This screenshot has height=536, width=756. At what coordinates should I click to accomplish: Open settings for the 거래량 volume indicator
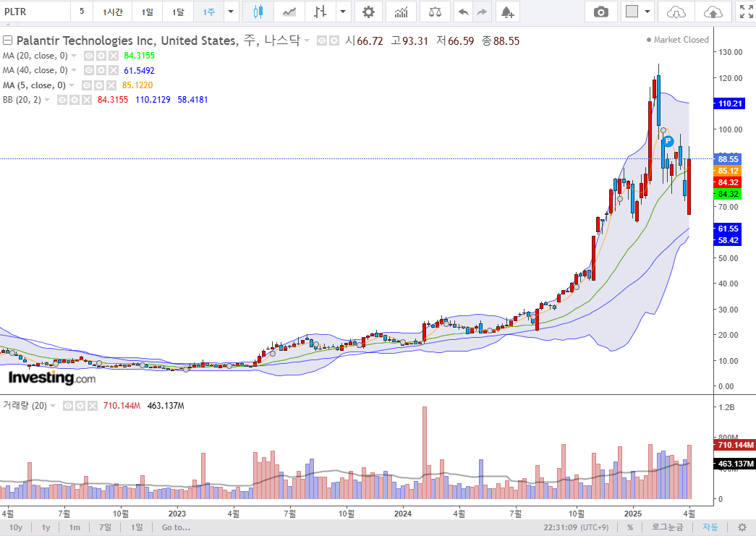(x=80, y=406)
